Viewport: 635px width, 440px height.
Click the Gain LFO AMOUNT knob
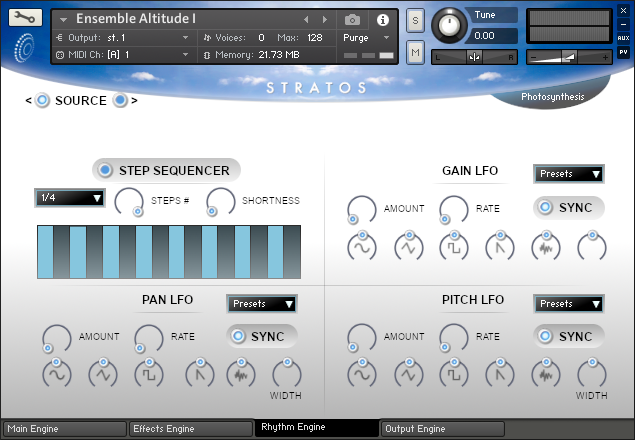(x=362, y=209)
